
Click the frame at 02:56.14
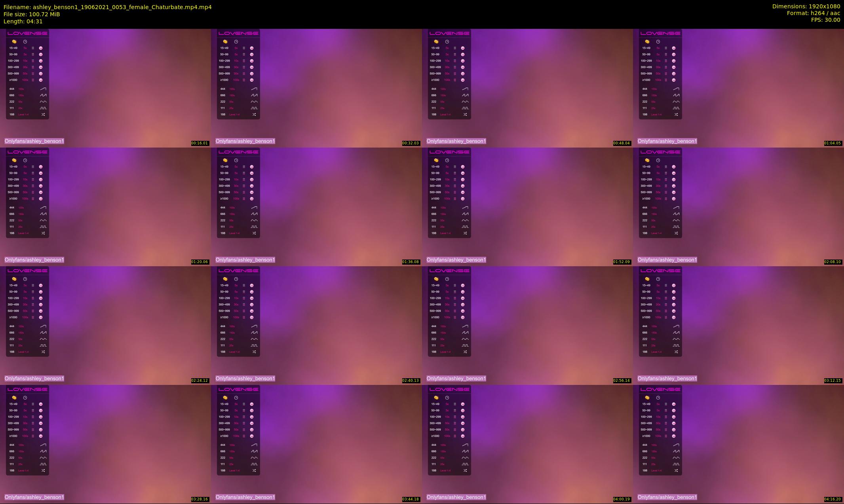(527, 325)
